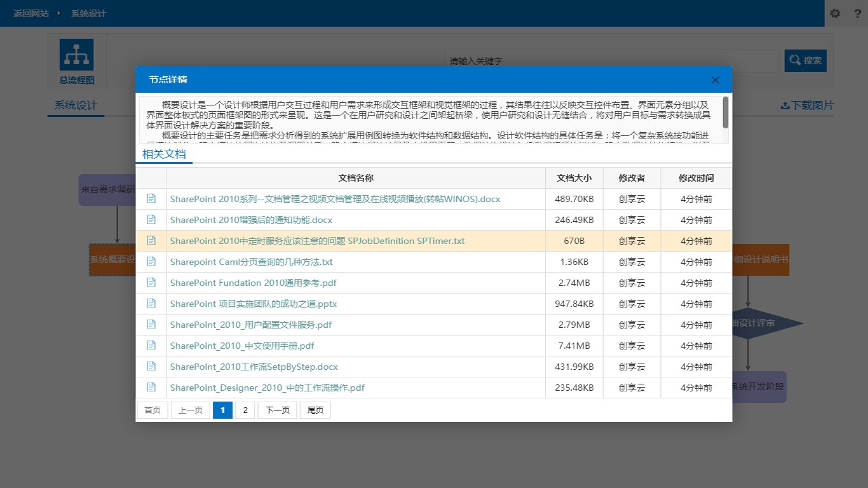The height and width of the screenshot is (488, 868).
Task: Open SharePoint 2010系列 视频文档管理 docx link
Action: tap(335, 199)
